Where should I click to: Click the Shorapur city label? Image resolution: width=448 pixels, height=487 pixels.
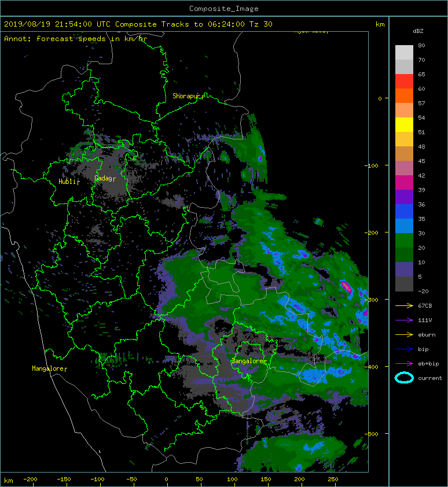pyautogui.click(x=186, y=96)
